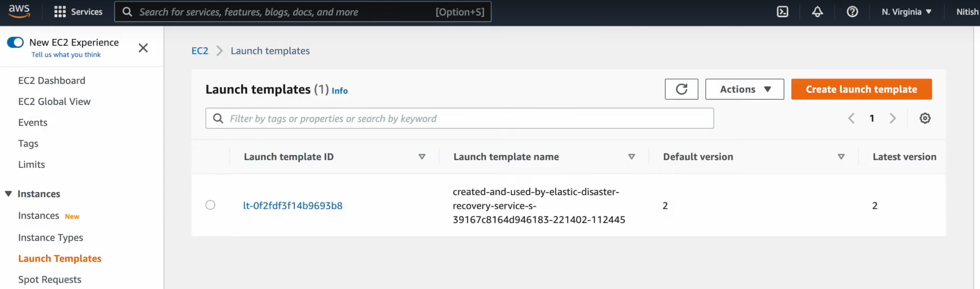Open table preferences gear icon
This screenshot has height=289, width=980.
pos(925,119)
